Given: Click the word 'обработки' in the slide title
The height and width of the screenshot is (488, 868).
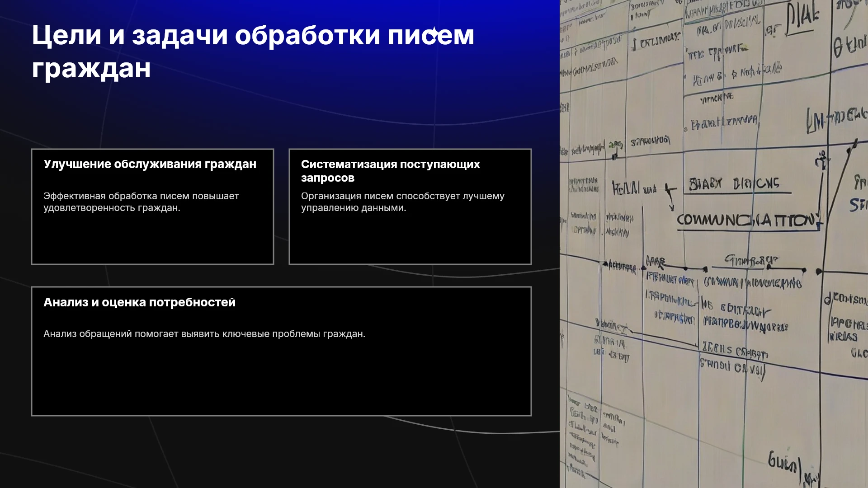Looking at the screenshot, I should tap(307, 35).
